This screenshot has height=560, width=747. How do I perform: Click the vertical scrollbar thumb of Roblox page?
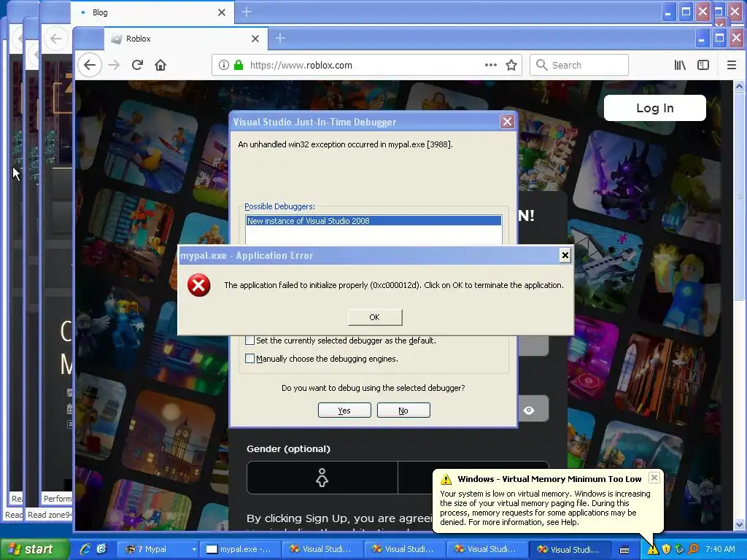pyautogui.click(x=739, y=196)
